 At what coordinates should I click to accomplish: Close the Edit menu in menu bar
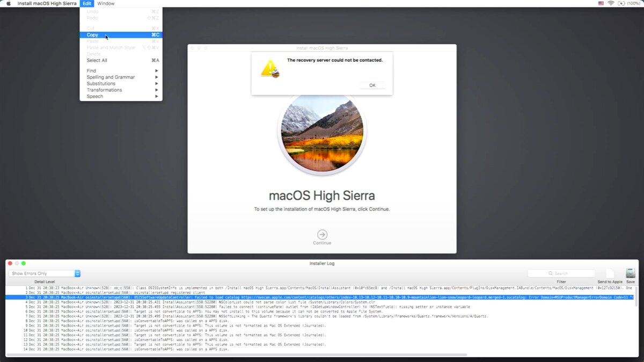[x=87, y=3]
